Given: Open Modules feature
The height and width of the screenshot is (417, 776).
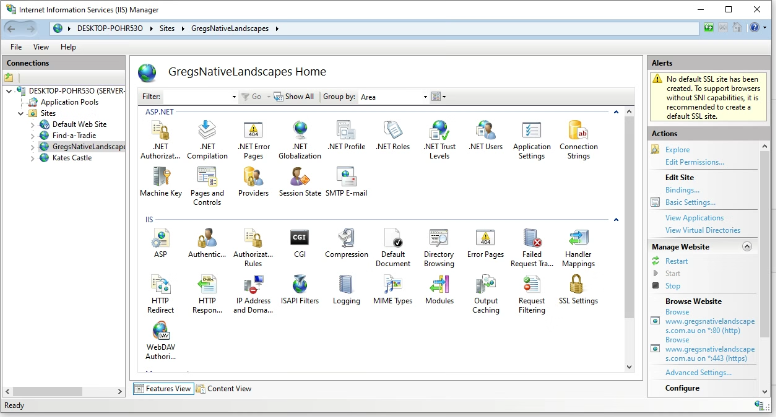Looking at the screenshot, I should click(x=439, y=290).
